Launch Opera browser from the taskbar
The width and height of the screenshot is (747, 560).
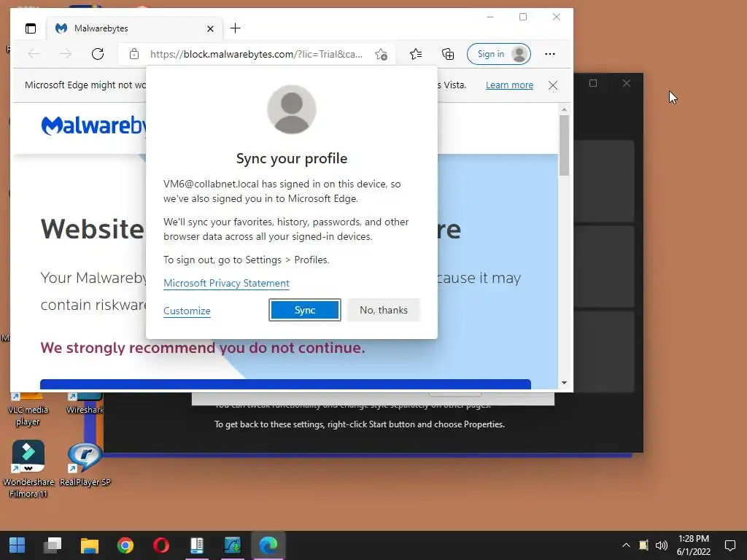tap(161, 545)
